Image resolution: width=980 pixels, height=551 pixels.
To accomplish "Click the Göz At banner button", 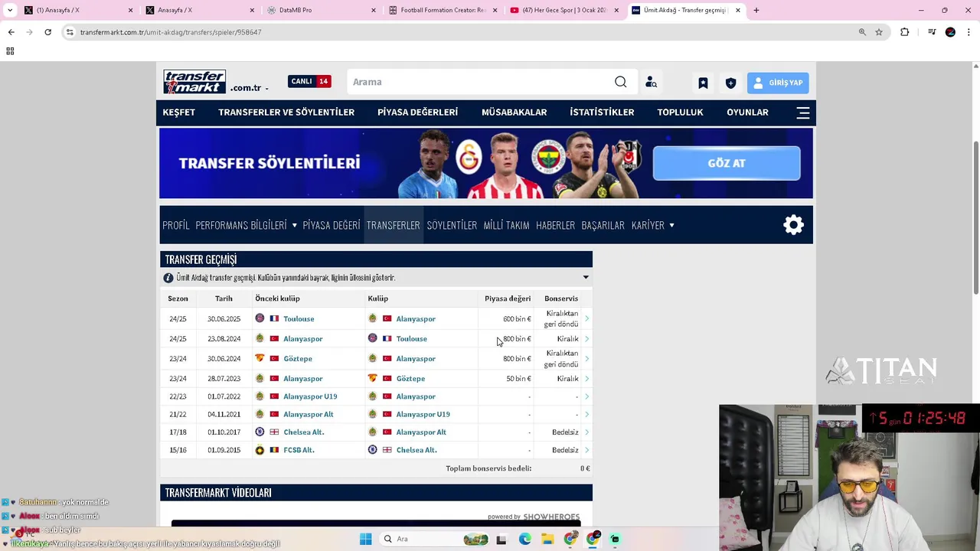I will 727,163.
